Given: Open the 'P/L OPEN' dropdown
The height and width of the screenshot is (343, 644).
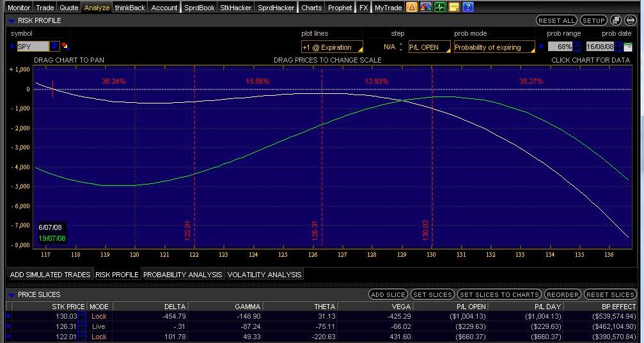Looking at the screenshot, I should click(429, 47).
